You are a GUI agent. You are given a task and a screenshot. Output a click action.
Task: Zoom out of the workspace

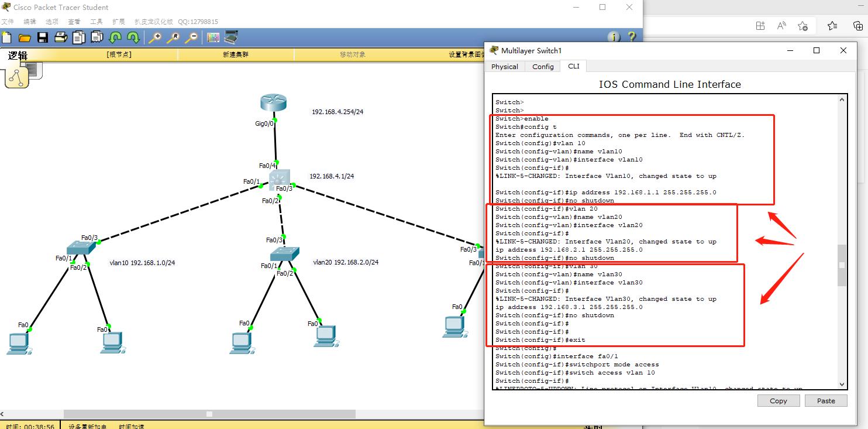pos(190,37)
